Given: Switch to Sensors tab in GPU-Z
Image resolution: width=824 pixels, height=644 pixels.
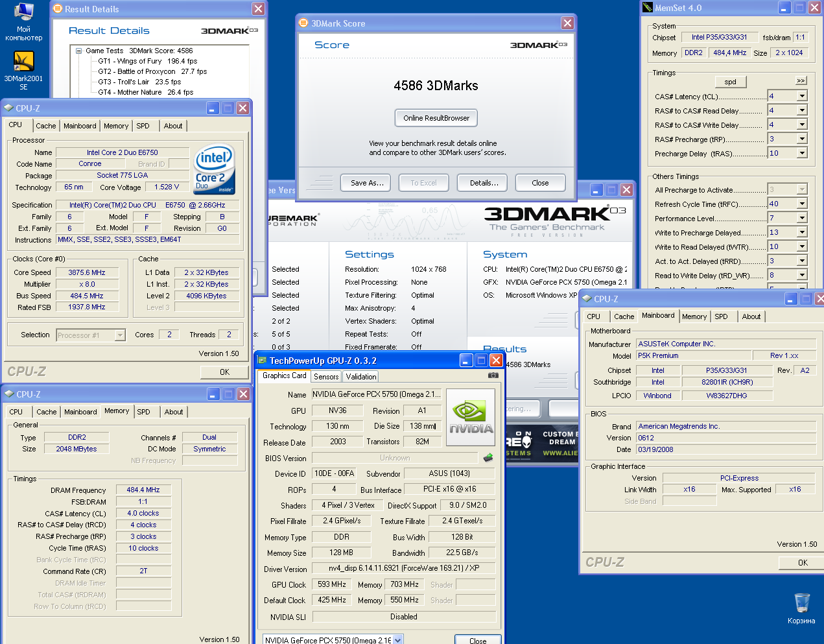Looking at the screenshot, I should [326, 376].
